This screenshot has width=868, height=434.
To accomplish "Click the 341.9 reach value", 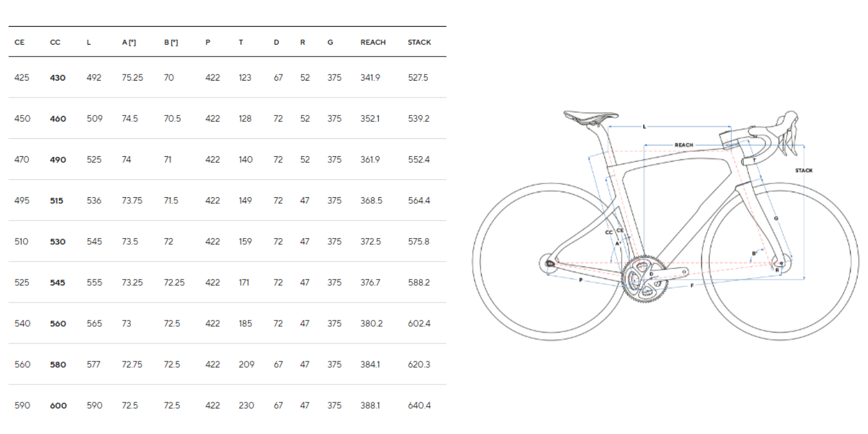I will click(370, 78).
